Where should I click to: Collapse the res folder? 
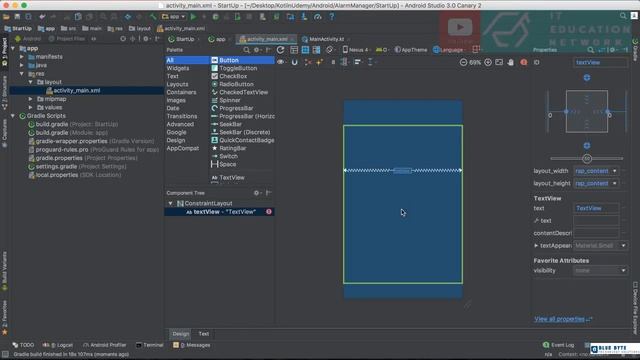coord(22,74)
